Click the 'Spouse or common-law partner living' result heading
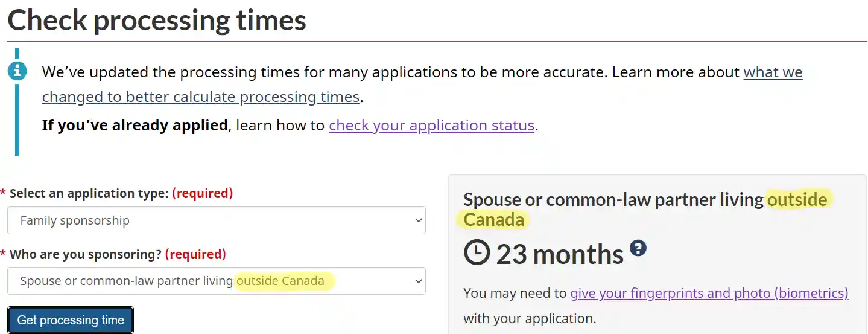 point(613,199)
